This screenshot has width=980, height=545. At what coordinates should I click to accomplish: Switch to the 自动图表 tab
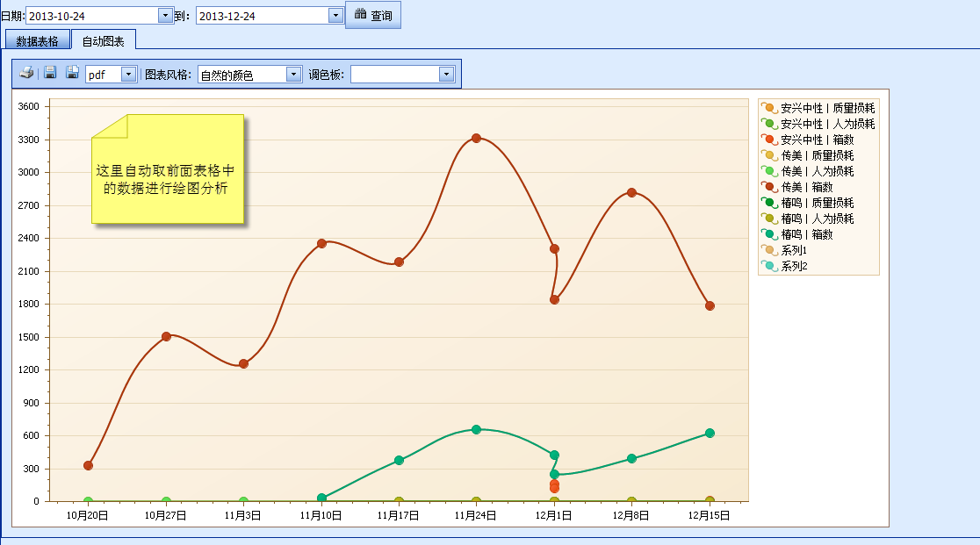(x=104, y=40)
